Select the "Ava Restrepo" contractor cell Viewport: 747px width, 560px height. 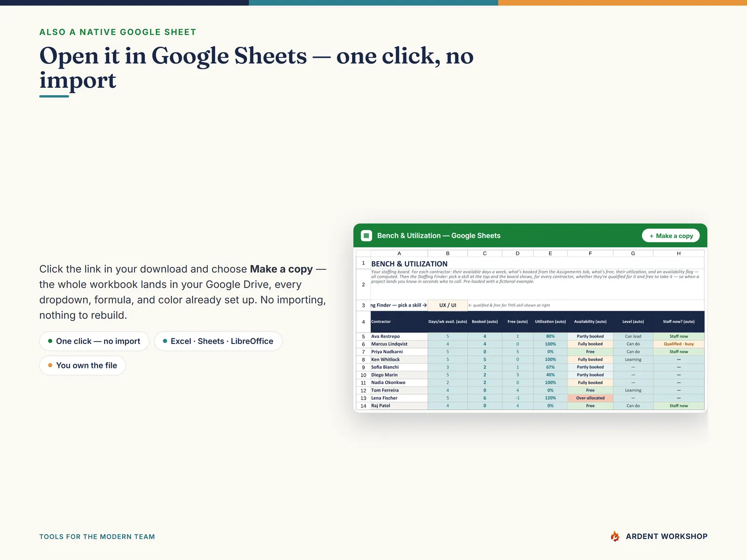[x=399, y=336]
